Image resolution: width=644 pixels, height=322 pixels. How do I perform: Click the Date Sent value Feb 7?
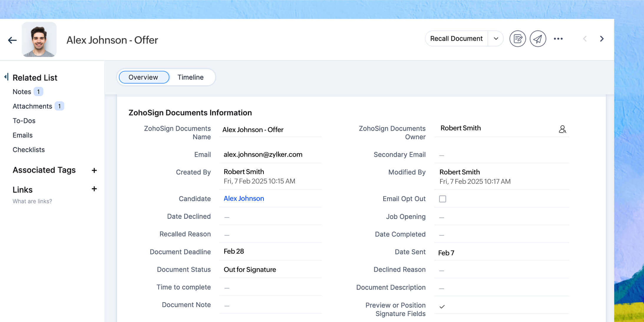coord(446,253)
